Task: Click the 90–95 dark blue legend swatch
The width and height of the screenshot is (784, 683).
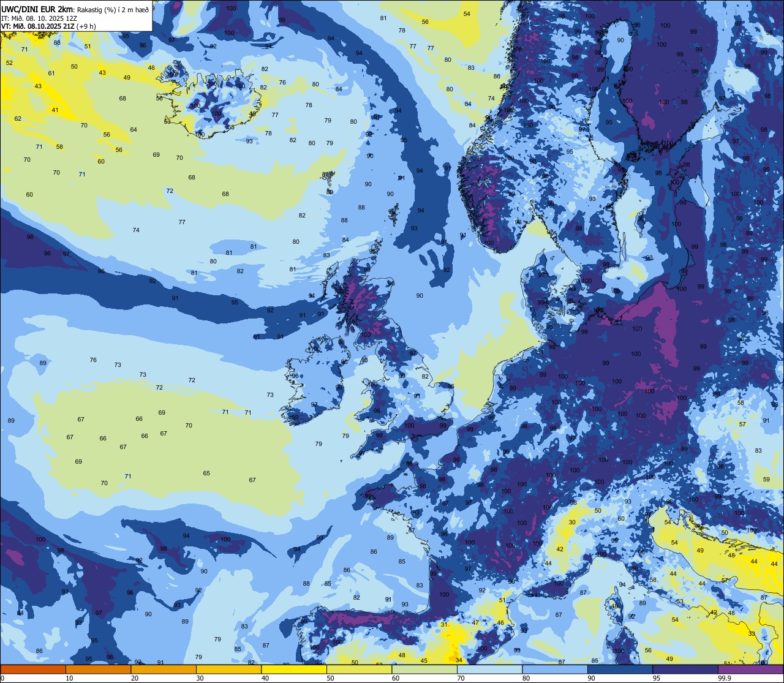Action: coord(620,669)
